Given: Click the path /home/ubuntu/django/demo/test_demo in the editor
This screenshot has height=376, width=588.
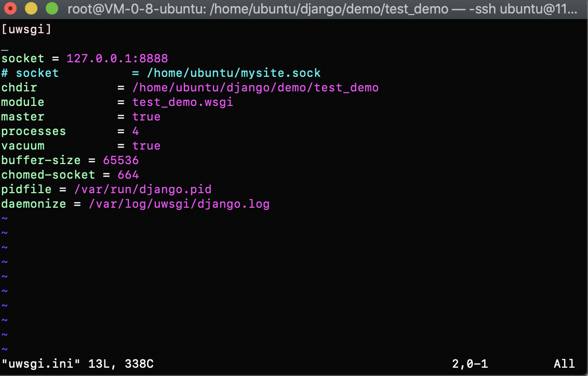Looking at the screenshot, I should pyautogui.click(x=256, y=88).
